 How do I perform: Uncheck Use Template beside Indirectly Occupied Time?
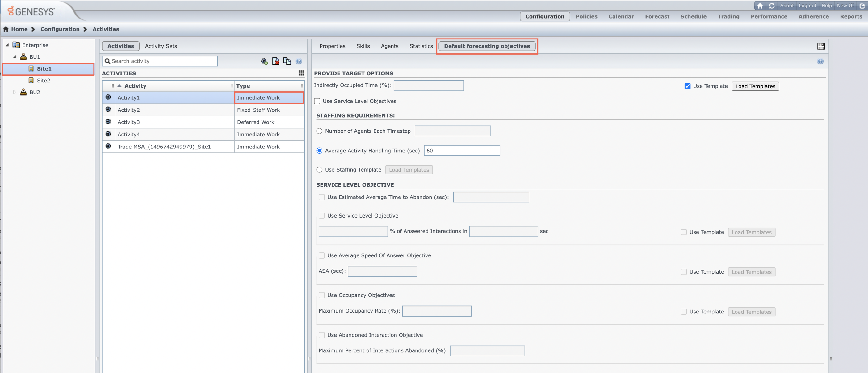click(x=687, y=86)
